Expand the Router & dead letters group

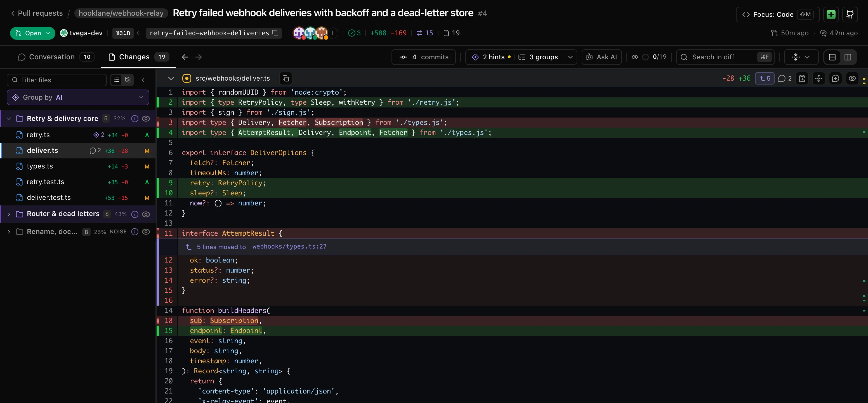click(9, 214)
